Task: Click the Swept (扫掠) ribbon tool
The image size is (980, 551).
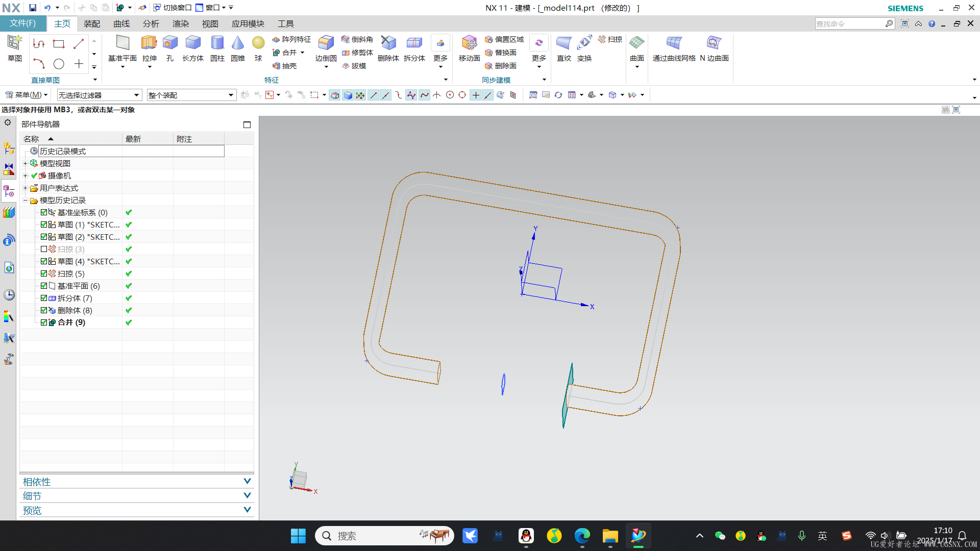Action: pyautogui.click(x=610, y=39)
